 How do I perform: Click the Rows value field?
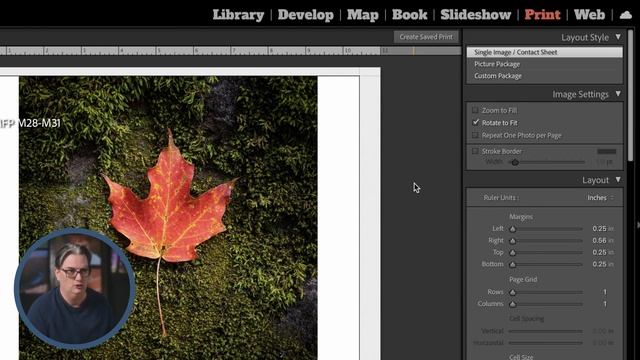coord(605,292)
